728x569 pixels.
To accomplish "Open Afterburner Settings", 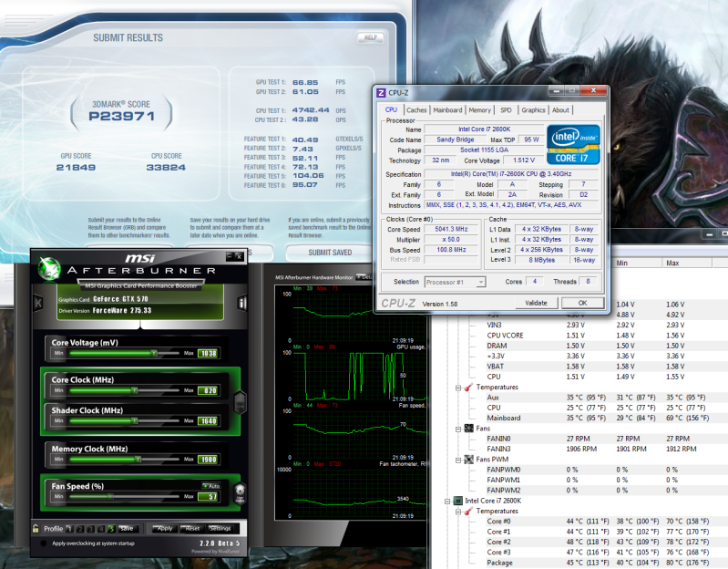I will [x=220, y=529].
